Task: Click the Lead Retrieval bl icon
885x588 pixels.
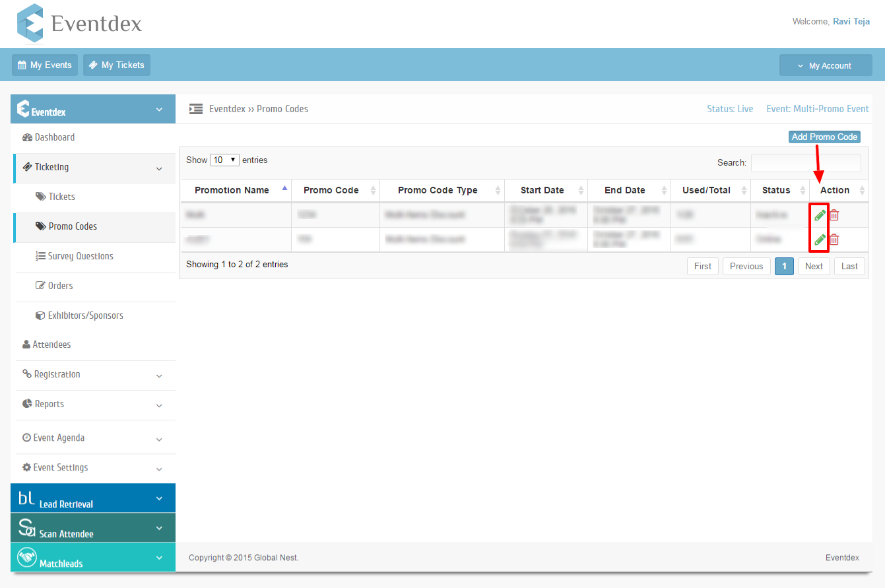Action: point(26,498)
